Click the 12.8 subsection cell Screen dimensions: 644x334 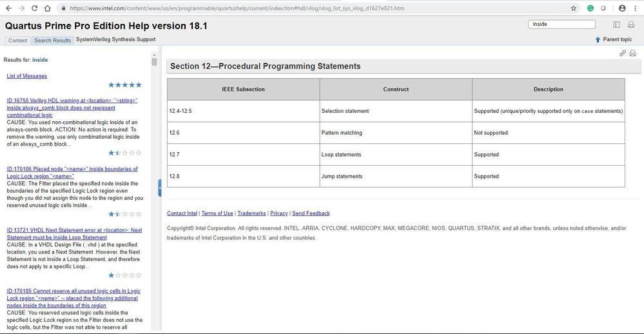[x=244, y=176]
